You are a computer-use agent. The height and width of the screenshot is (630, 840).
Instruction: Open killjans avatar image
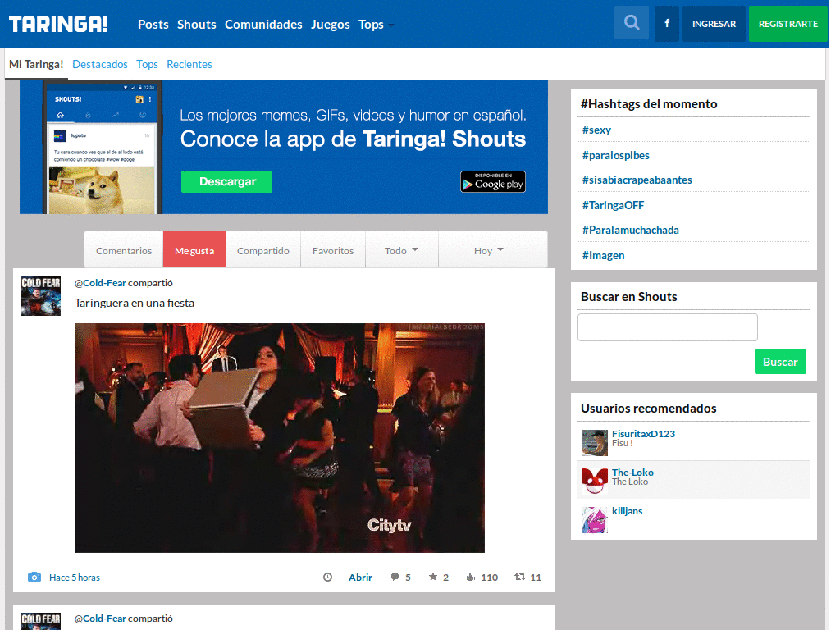595,519
